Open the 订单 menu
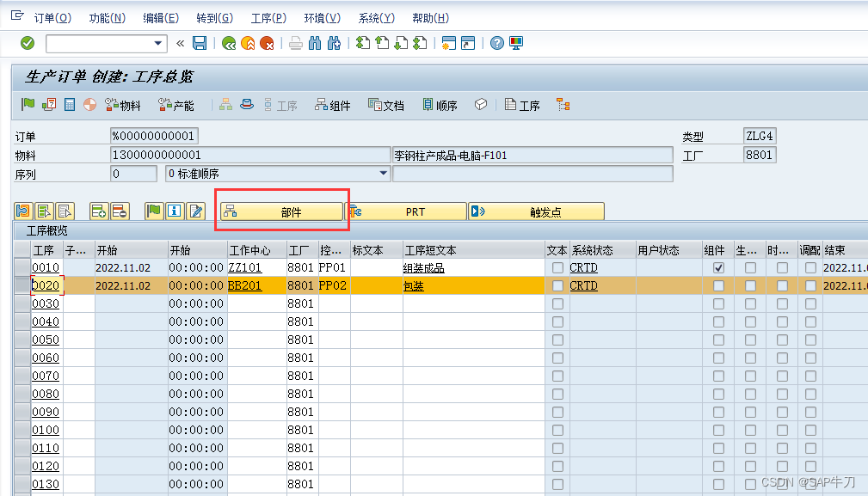The width and height of the screenshot is (868, 496). tap(52, 18)
